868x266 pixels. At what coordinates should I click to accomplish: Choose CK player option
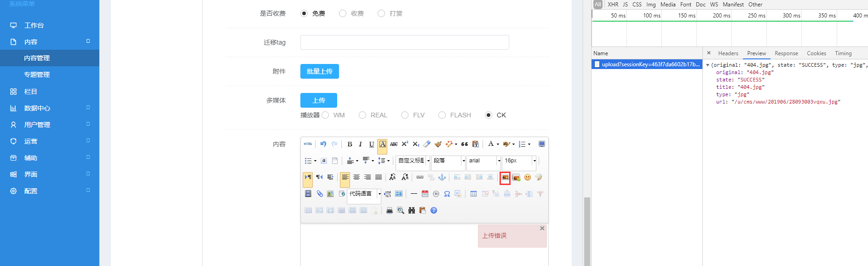coord(489,115)
